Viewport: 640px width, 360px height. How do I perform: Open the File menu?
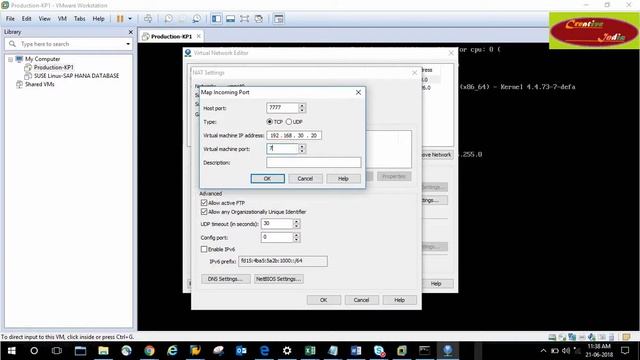[x=10, y=19]
